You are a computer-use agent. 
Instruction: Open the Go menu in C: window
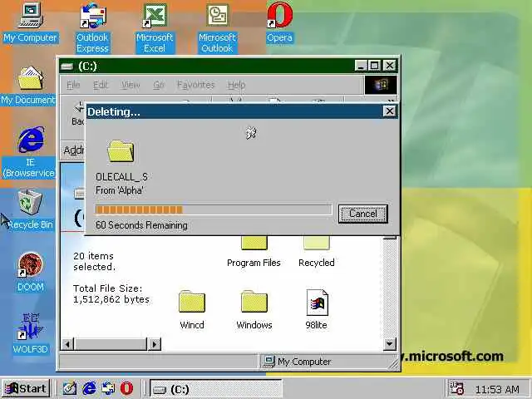[159, 85]
